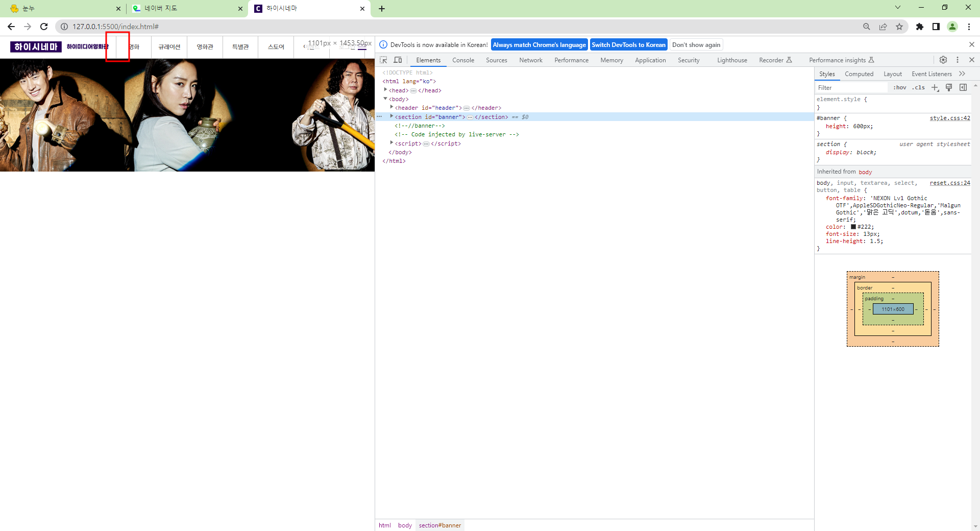This screenshot has height=531, width=980.
Task: View site information icon
Action: tap(64, 27)
